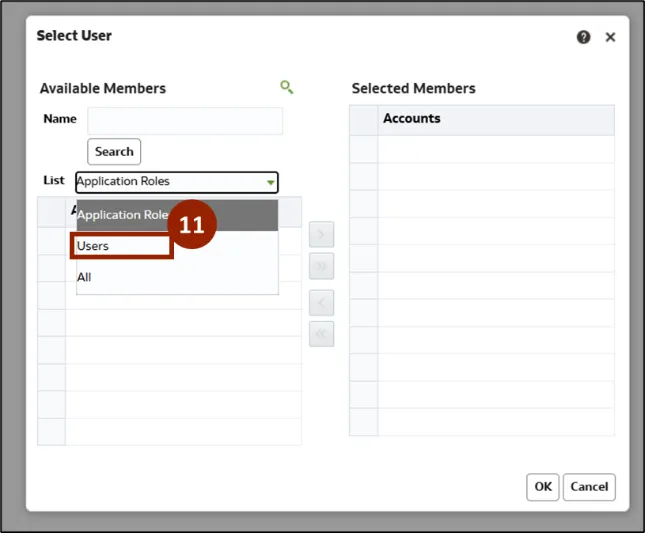Viewport: 645px width, 533px height.
Task: Close the Select User dialog
Action: (x=610, y=37)
